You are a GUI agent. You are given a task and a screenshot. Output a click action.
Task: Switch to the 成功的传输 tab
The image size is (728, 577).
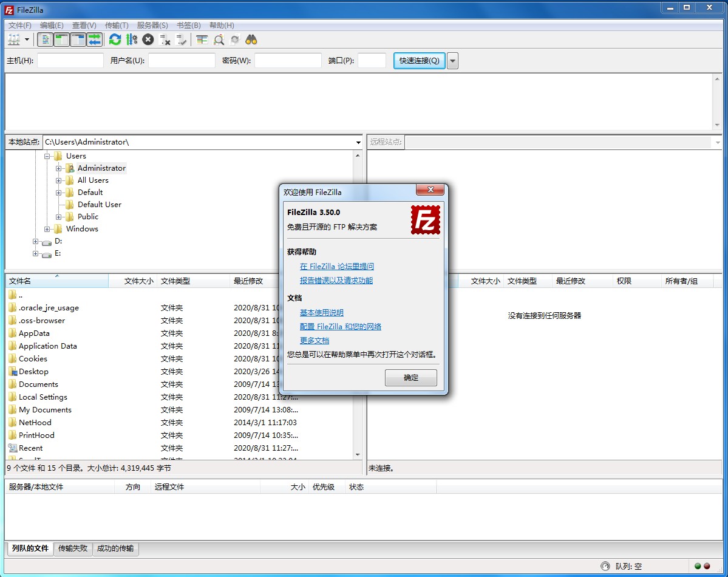coord(115,548)
